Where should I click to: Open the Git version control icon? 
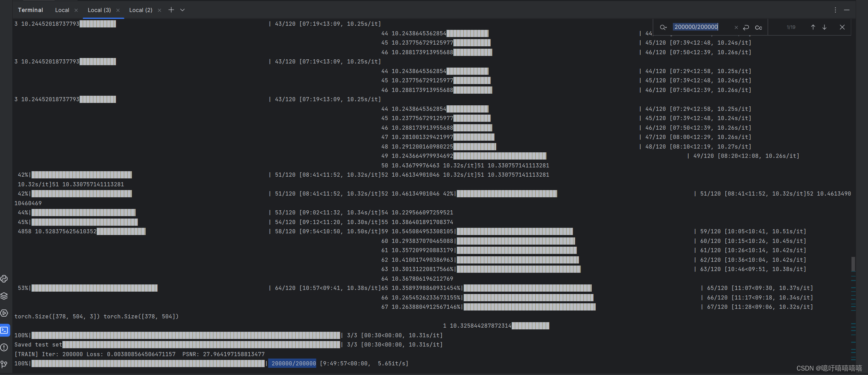[4, 364]
